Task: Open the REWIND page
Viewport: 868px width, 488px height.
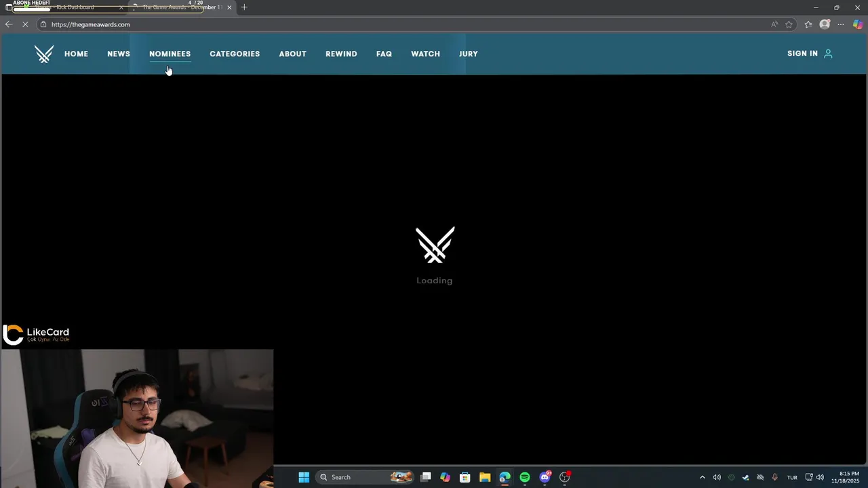Action: click(x=341, y=54)
